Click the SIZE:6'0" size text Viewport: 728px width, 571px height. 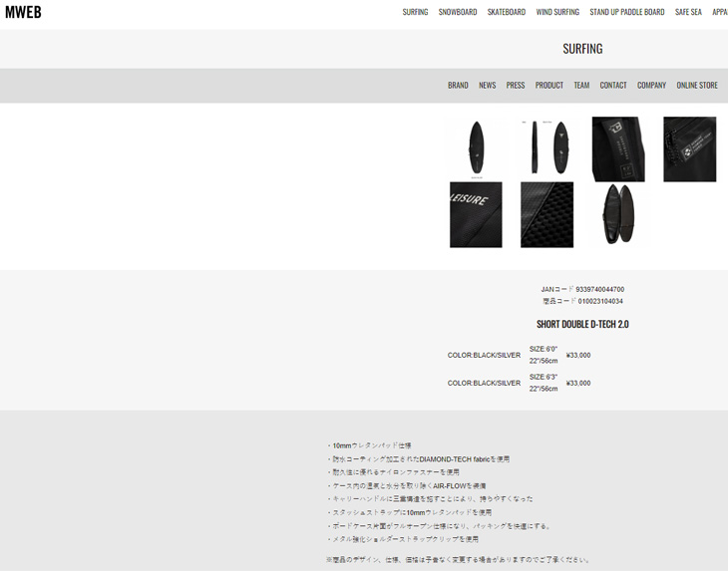(x=544, y=355)
